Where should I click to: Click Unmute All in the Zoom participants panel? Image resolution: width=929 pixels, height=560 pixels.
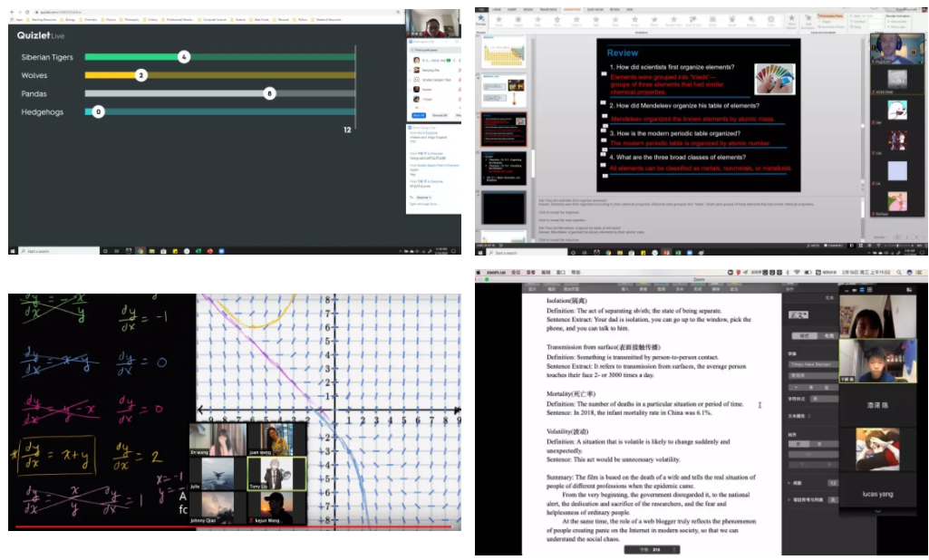440,116
